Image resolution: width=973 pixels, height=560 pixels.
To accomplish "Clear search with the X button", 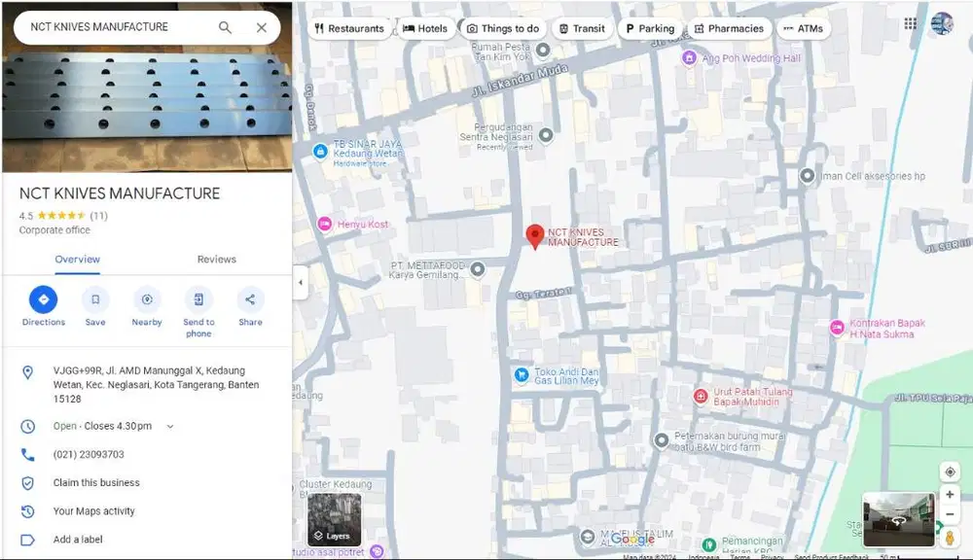I will (x=262, y=27).
